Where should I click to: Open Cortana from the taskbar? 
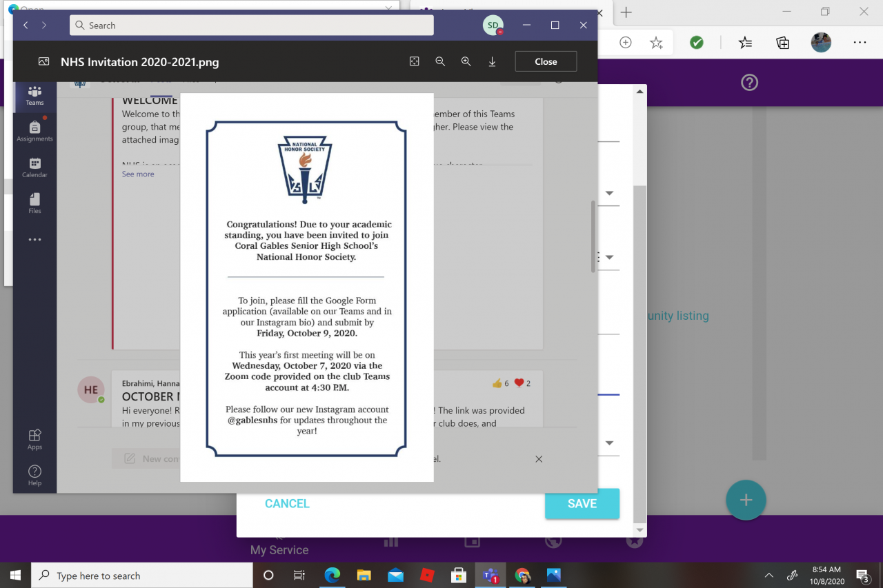269,575
